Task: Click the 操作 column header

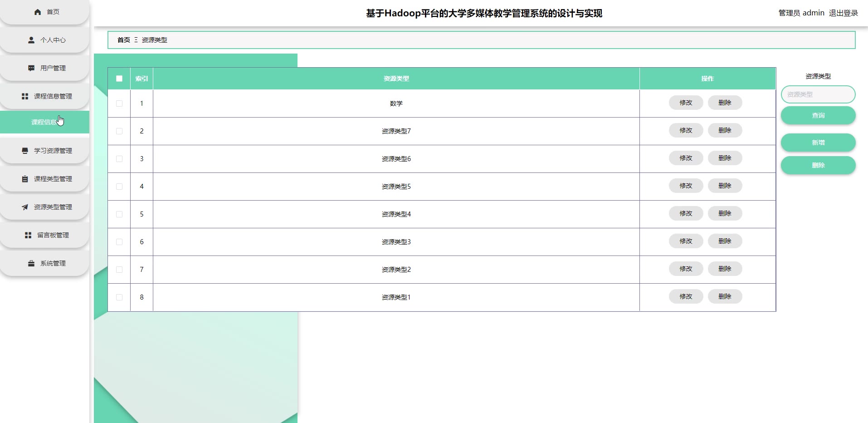Action: [707, 79]
